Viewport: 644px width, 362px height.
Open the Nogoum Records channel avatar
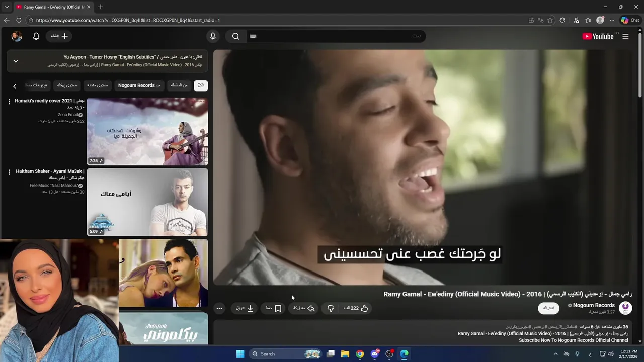pyautogui.click(x=625, y=308)
